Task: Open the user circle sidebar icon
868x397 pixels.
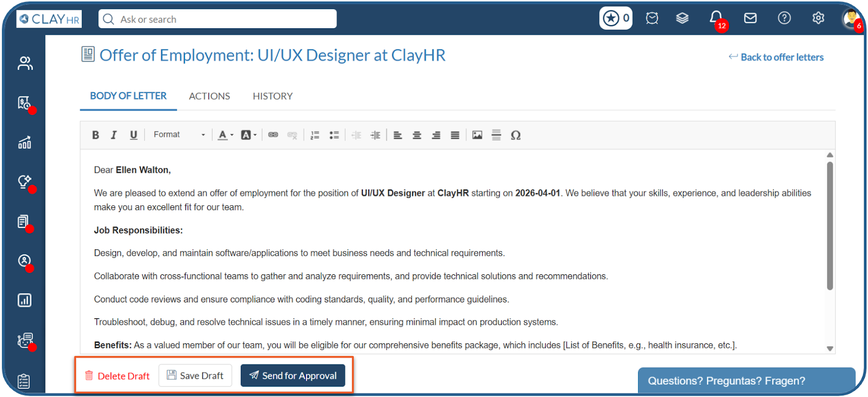Action: tap(24, 261)
